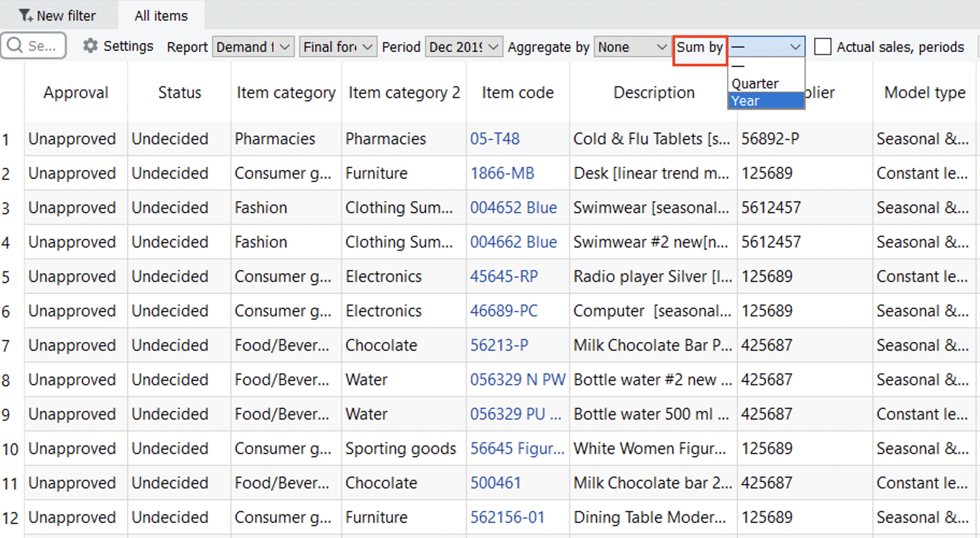This screenshot has width=980, height=538.
Task: Open item code 46689-PC link
Action: click(x=504, y=311)
